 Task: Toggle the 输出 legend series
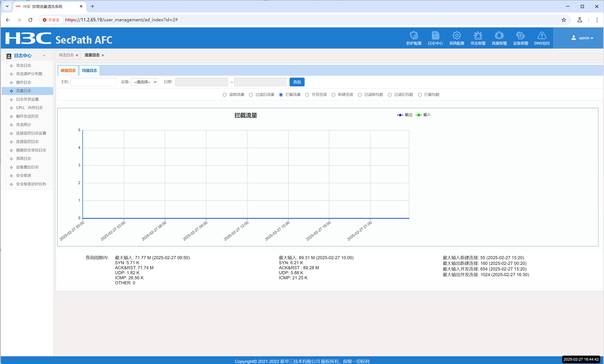[x=404, y=115]
